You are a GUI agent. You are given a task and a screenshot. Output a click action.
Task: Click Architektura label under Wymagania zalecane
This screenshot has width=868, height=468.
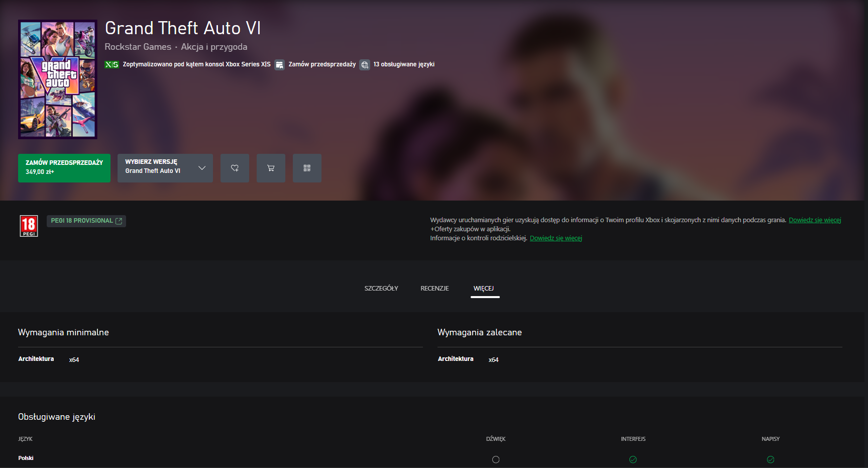coord(456,359)
